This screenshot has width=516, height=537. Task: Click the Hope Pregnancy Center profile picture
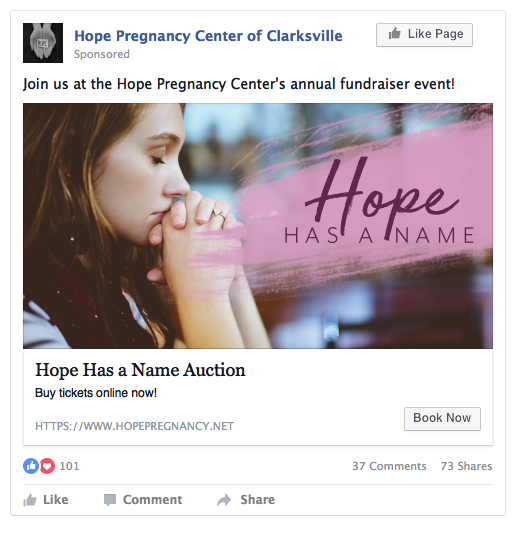click(43, 43)
